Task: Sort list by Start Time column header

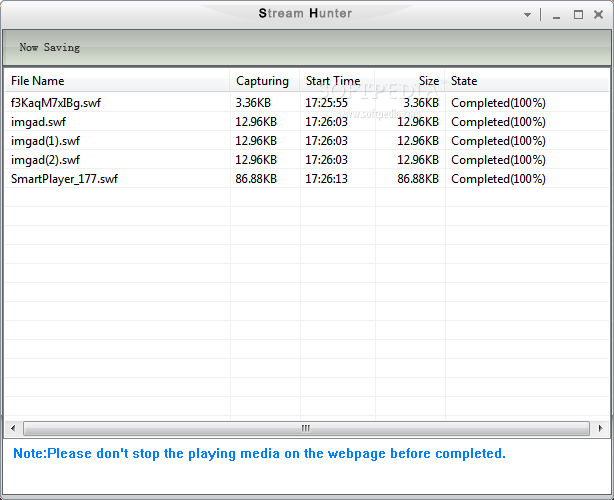Action: (337, 81)
